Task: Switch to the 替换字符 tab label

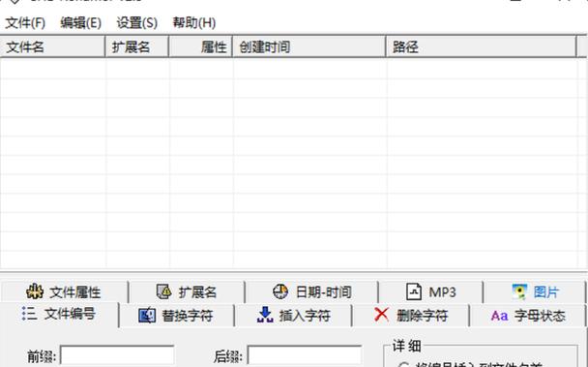Action: 187,316
